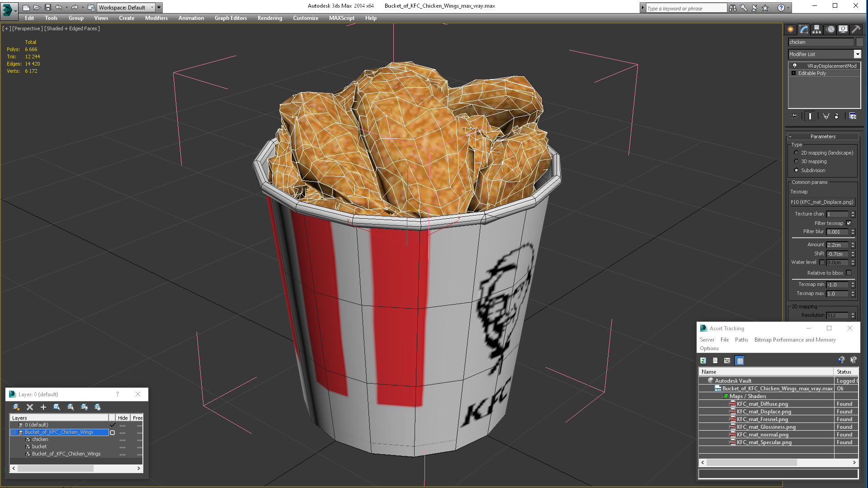
Task: Open the Motion command panel tab
Action: coord(830,29)
